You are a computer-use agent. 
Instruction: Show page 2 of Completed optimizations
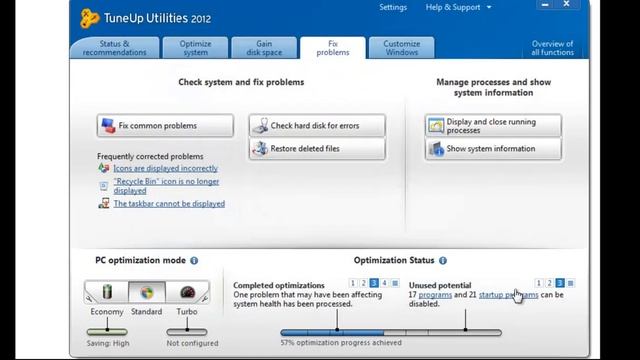pos(363,283)
